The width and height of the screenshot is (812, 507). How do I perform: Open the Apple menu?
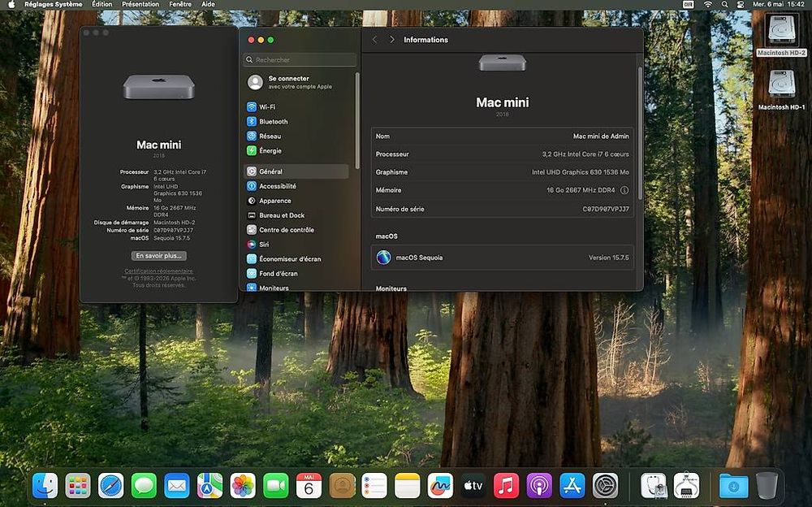tap(11, 4)
